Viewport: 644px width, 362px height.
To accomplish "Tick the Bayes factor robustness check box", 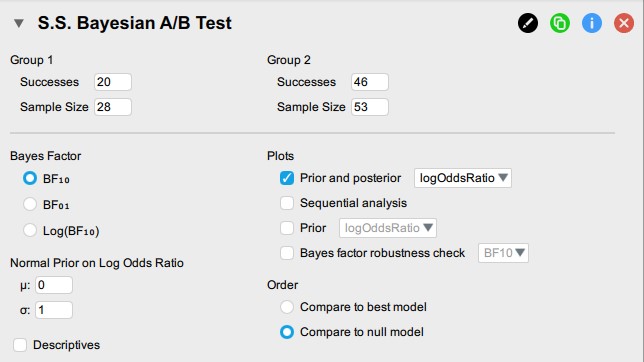I will [287, 253].
